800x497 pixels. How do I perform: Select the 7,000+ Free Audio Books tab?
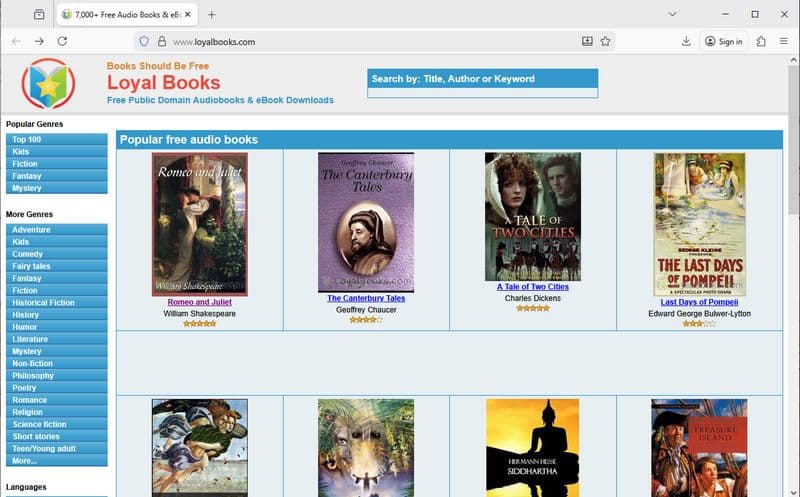click(127, 15)
